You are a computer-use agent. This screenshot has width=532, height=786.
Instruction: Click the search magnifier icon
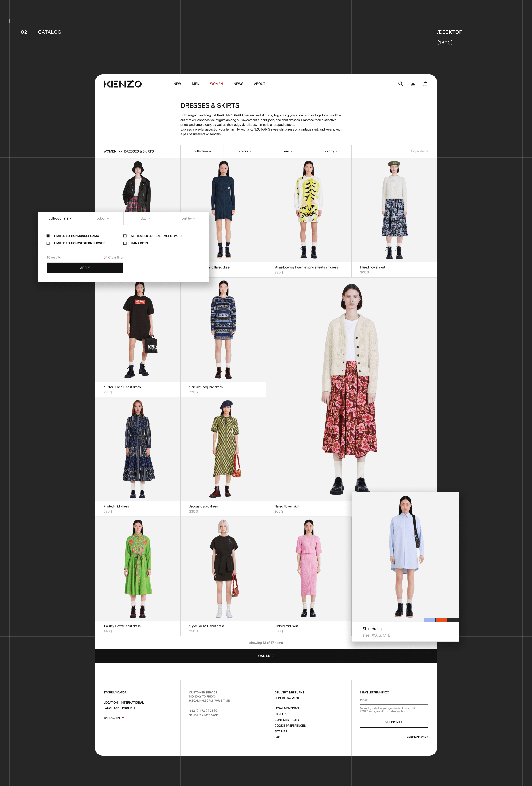pos(401,84)
